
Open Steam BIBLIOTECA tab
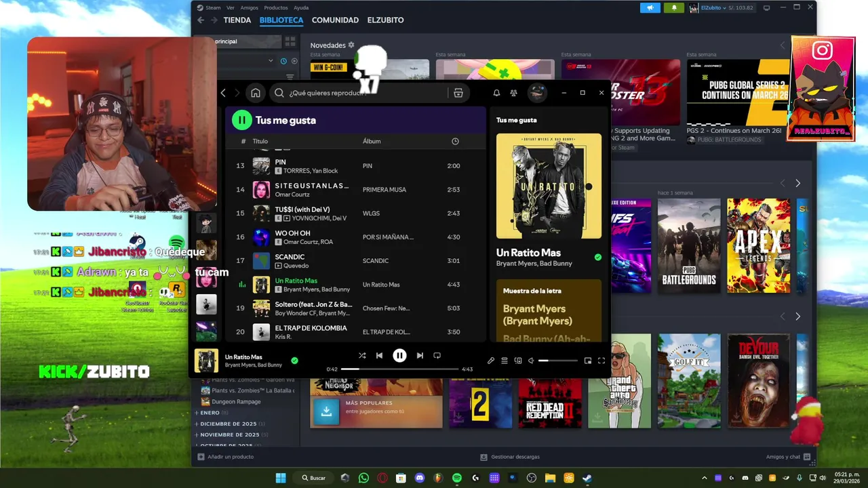coord(281,20)
